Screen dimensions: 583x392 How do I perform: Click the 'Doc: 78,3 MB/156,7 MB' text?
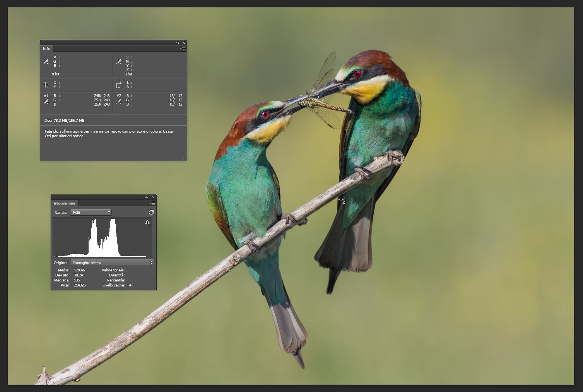coord(65,121)
